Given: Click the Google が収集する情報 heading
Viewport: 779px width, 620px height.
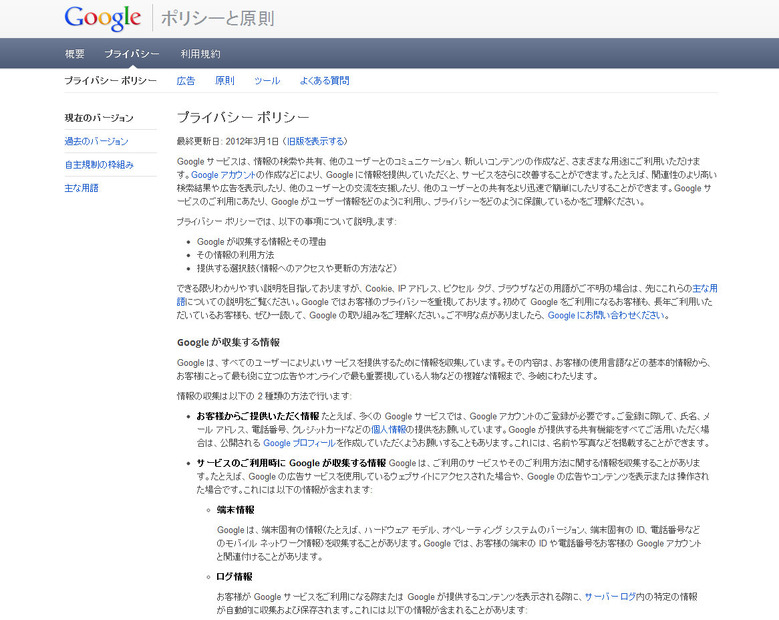Looking at the screenshot, I should pos(228,342).
